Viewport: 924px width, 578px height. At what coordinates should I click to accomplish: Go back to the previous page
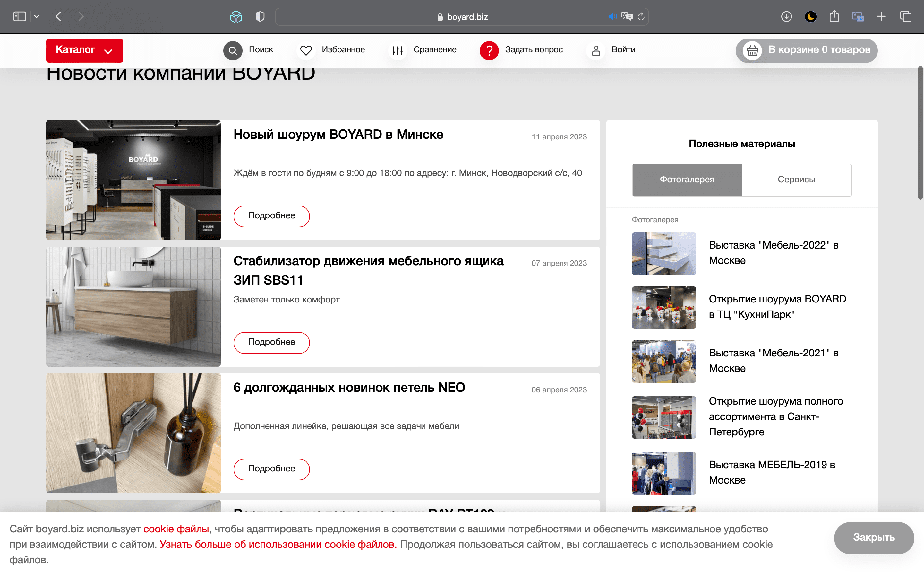(58, 16)
